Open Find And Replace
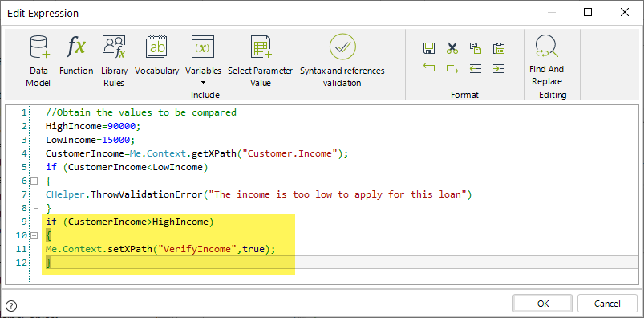644x318 pixels. point(547,61)
